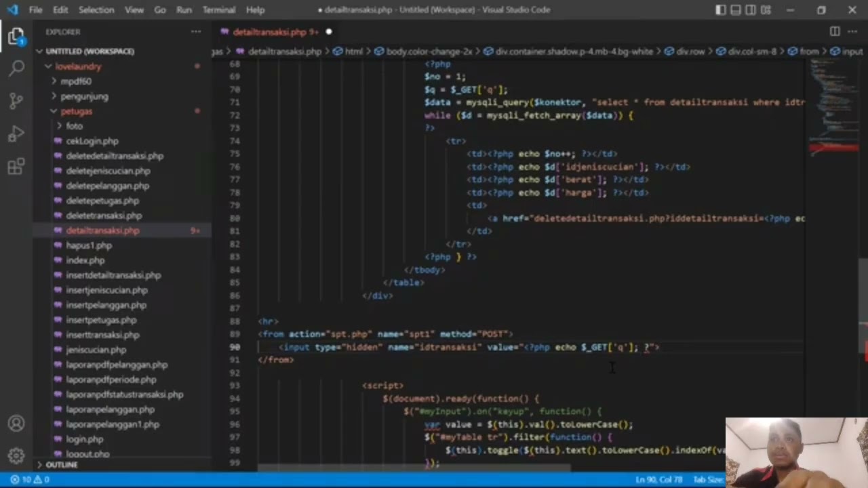Image resolution: width=868 pixels, height=488 pixels.
Task: Open laporanpdfperiode.php file
Action: click(111, 380)
